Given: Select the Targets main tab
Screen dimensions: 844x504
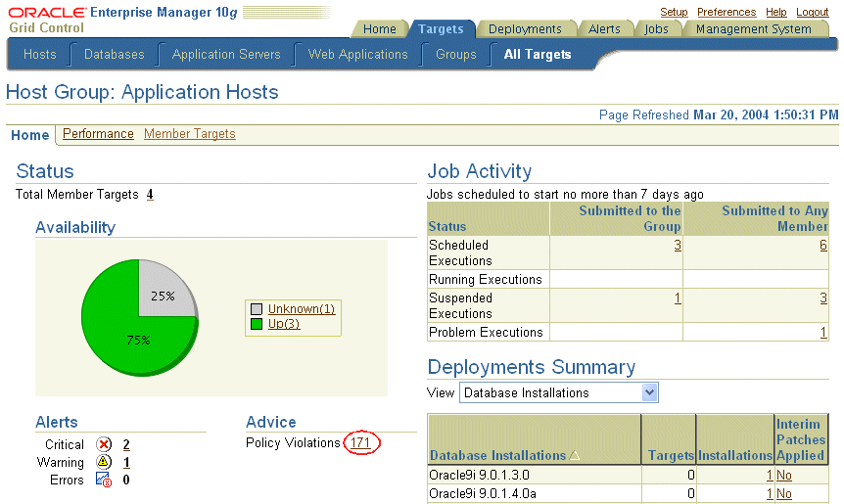Looking at the screenshot, I should point(441,29).
